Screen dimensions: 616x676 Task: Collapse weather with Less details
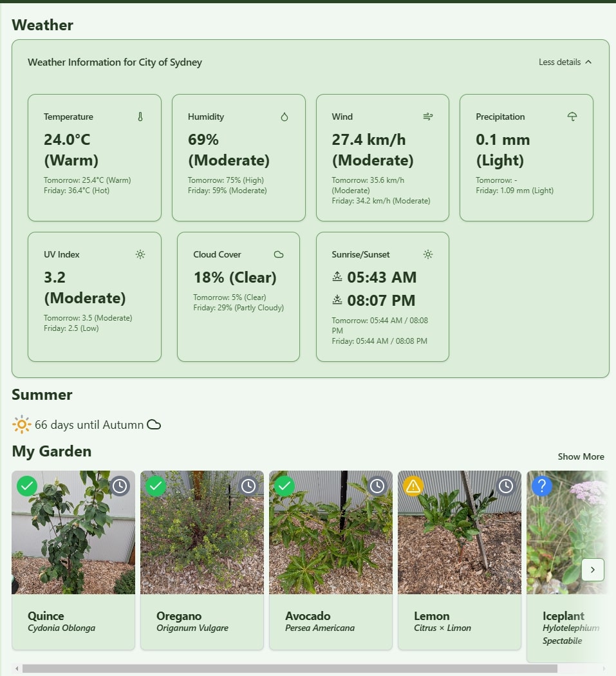565,62
